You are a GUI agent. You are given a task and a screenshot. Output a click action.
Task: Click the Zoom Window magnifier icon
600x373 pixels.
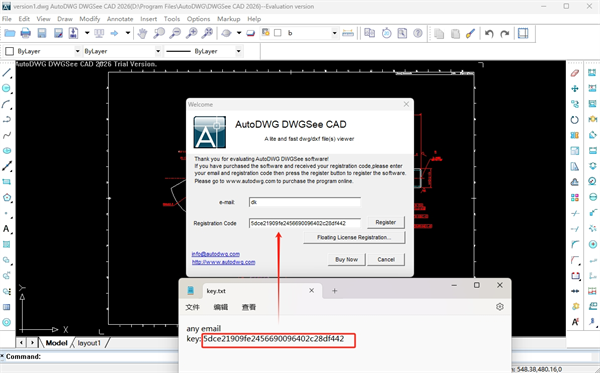point(159,33)
